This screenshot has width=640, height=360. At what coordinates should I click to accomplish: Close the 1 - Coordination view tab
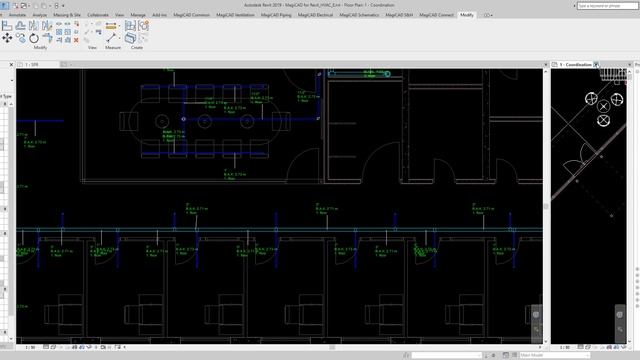pos(596,64)
